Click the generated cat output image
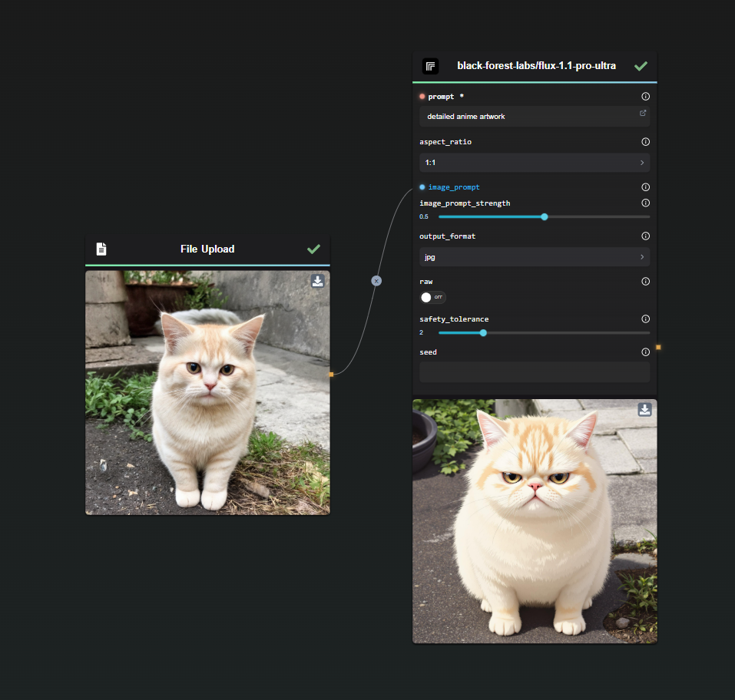735x700 pixels. pos(535,521)
